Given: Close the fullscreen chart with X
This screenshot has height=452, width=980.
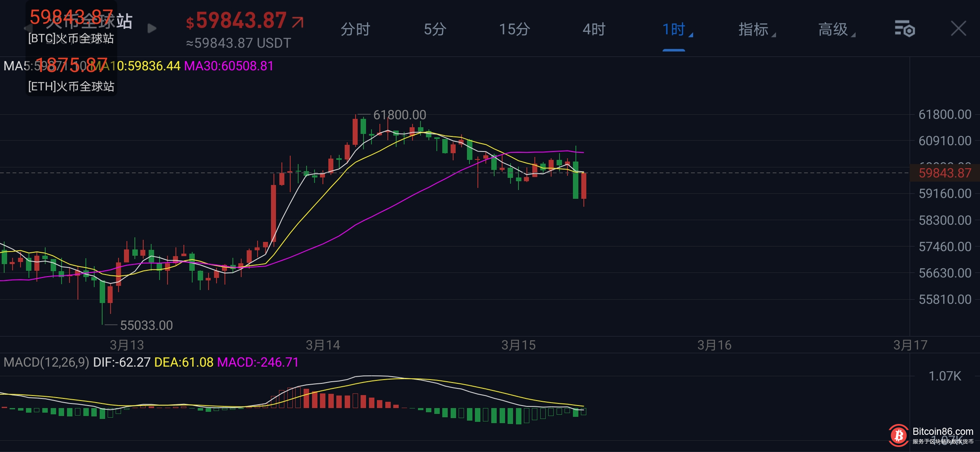Looking at the screenshot, I should (x=958, y=29).
